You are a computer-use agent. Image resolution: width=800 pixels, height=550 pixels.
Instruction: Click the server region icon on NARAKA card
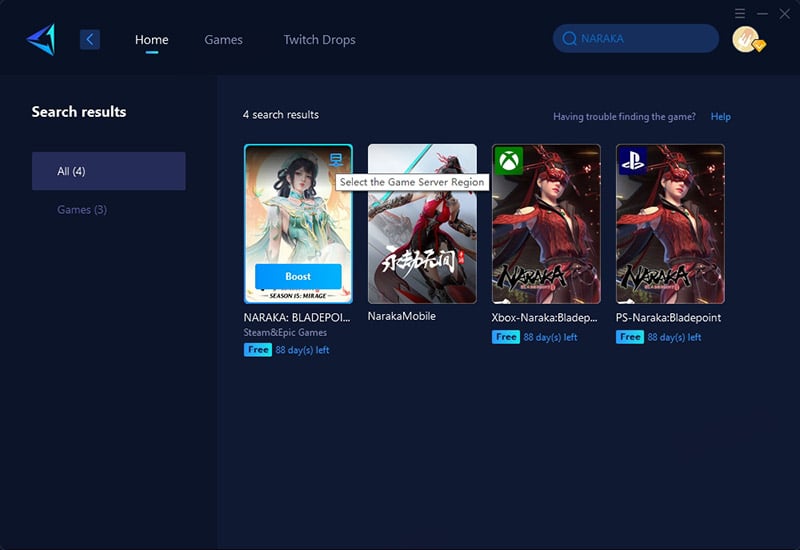click(x=336, y=160)
